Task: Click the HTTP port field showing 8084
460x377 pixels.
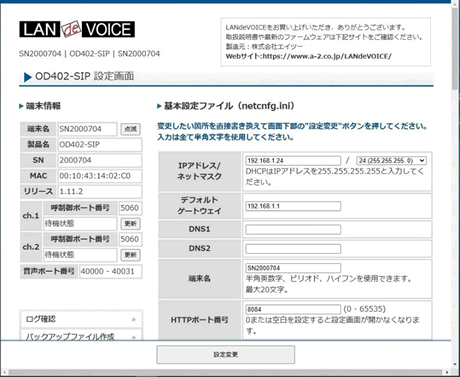Action: click(x=293, y=309)
